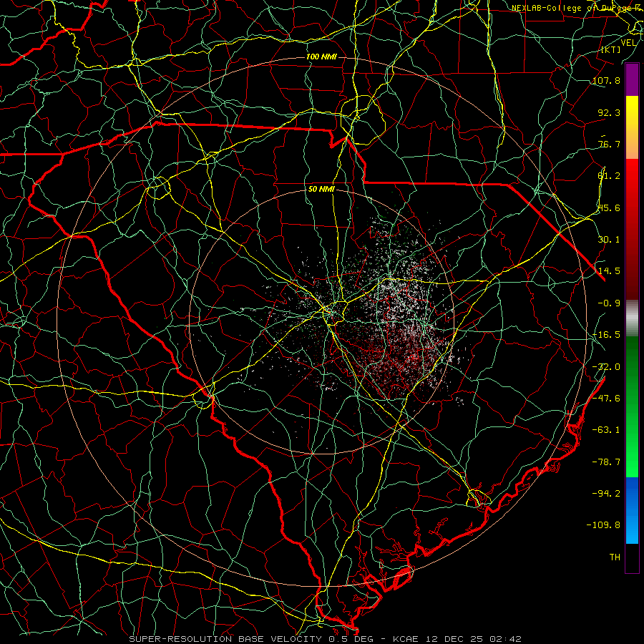Image resolution: width=644 pixels, height=644 pixels.
Task: Click the 107.8 value on the velocity scale
Action: (606, 80)
